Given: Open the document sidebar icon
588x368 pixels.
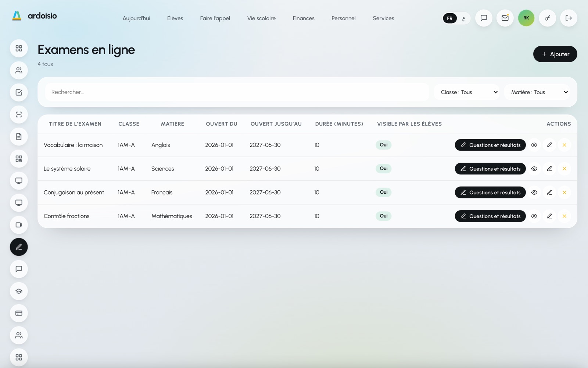Looking at the screenshot, I should click(x=19, y=137).
